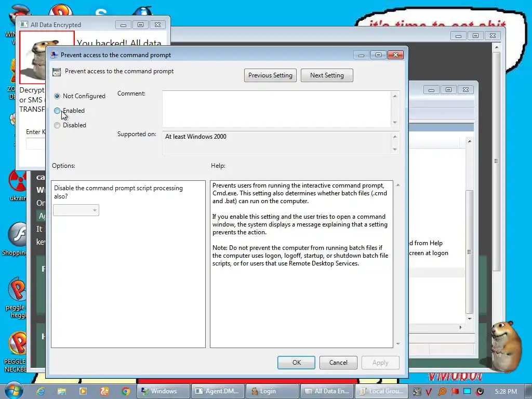Click the 'At least Windows 2000' text

tap(196, 137)
